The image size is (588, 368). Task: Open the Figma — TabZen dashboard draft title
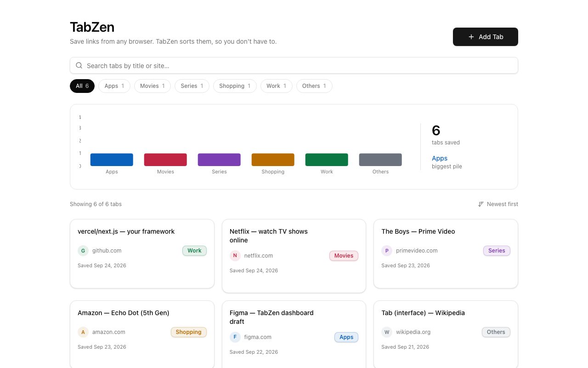tap(271, 317)
